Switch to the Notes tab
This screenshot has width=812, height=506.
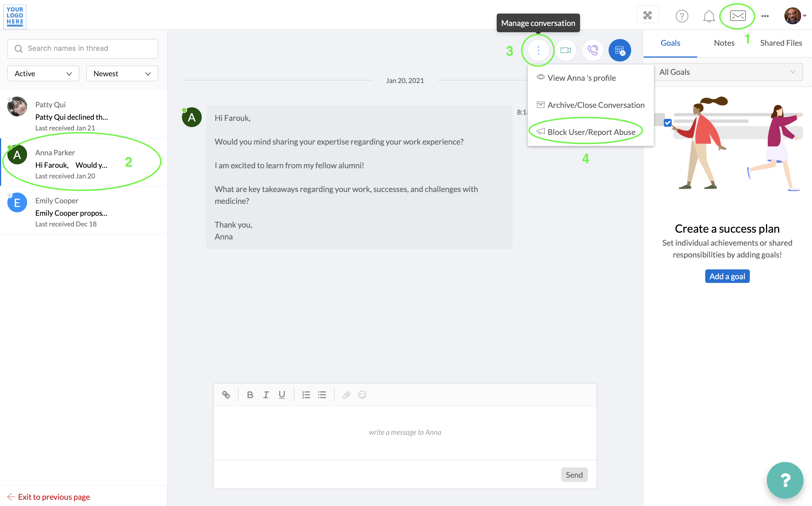(724, 43)
